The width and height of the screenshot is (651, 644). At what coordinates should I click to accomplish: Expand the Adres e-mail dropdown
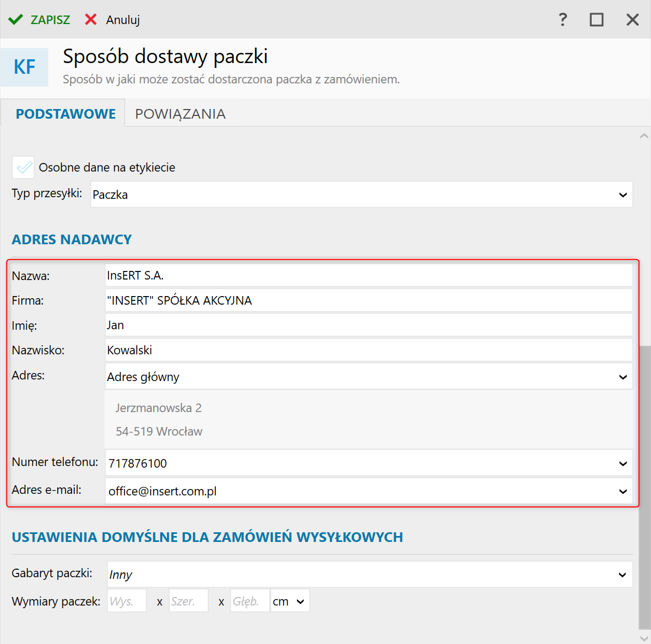coord(369,491)
